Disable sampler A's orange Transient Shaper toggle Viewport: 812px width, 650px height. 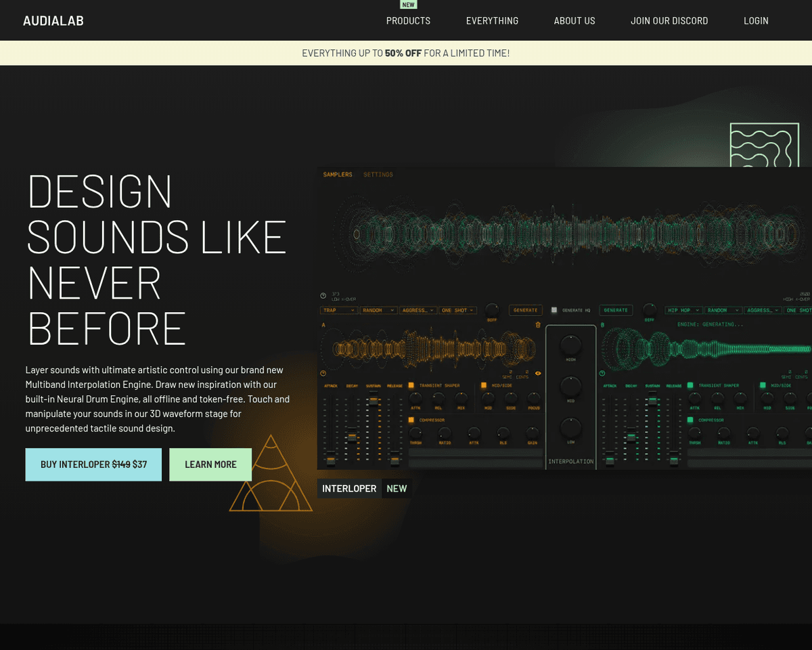coord(411,385)
